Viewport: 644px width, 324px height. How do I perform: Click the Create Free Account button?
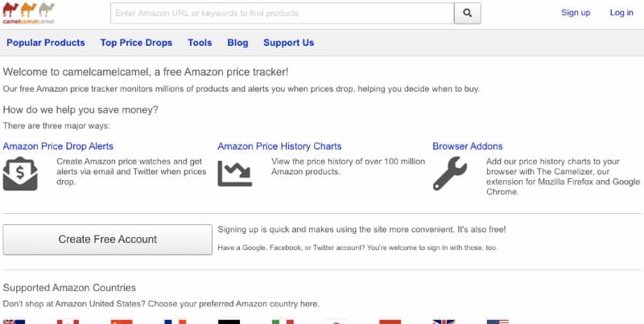[x=108, y=240]
